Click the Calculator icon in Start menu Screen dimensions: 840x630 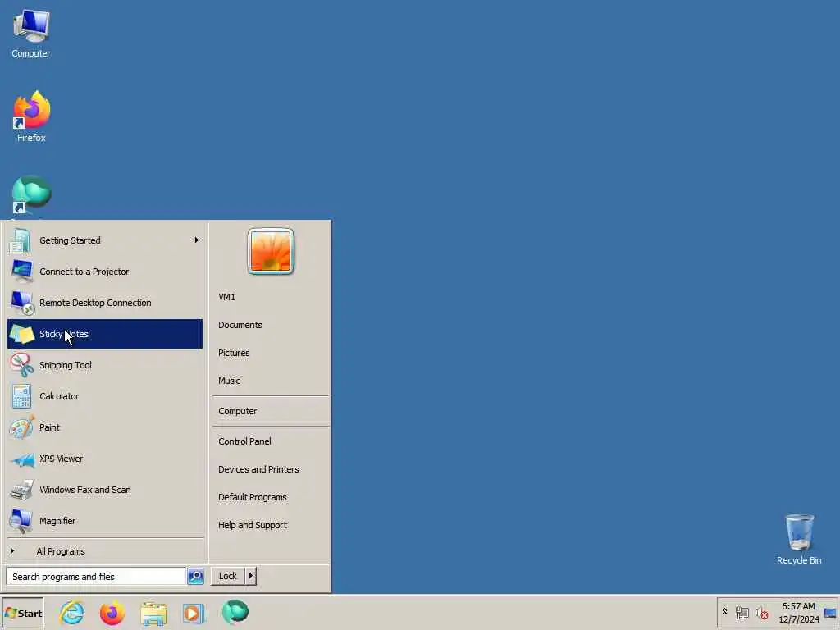[22, 396]
